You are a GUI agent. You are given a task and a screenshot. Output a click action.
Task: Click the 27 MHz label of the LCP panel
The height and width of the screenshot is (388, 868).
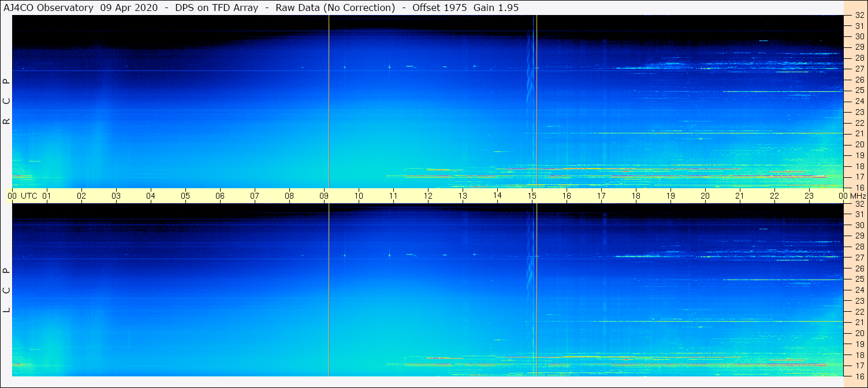859,258
